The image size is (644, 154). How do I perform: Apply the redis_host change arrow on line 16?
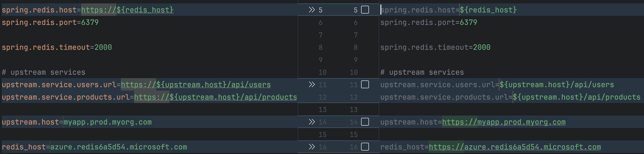(x=312, y=147)
